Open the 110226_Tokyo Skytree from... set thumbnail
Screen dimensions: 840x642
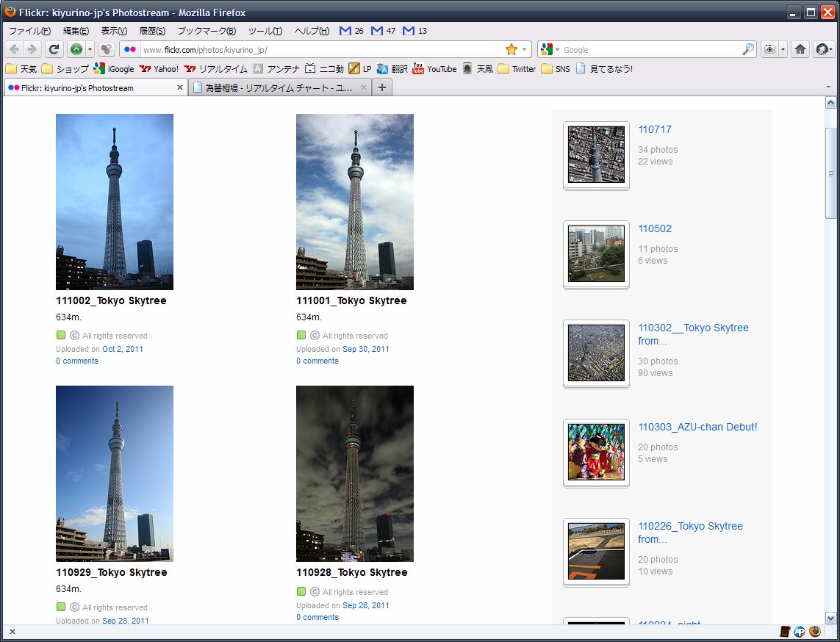(596, 552)
